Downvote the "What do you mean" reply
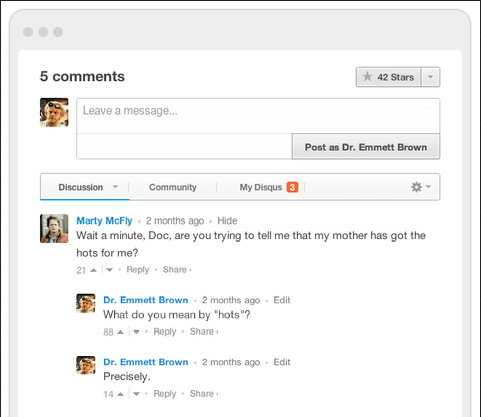The height and width of the screenshot is (417, 481). pos(136,332)
